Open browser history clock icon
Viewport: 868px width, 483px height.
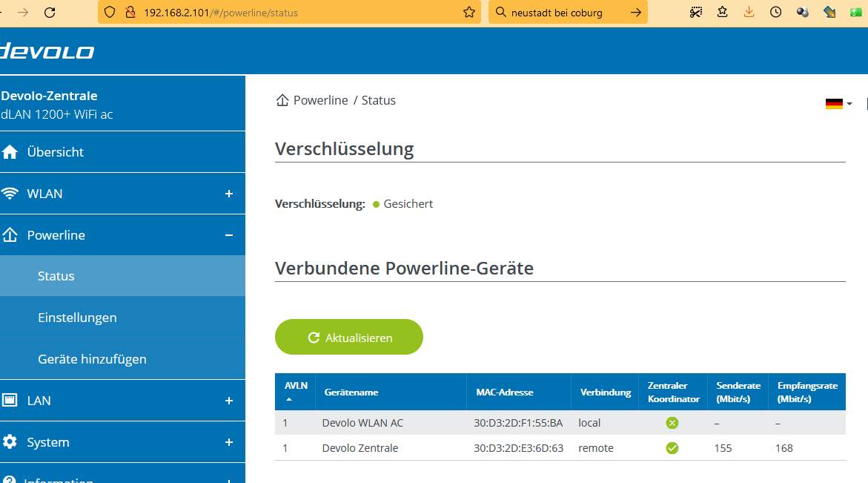[x=775, y=12]
